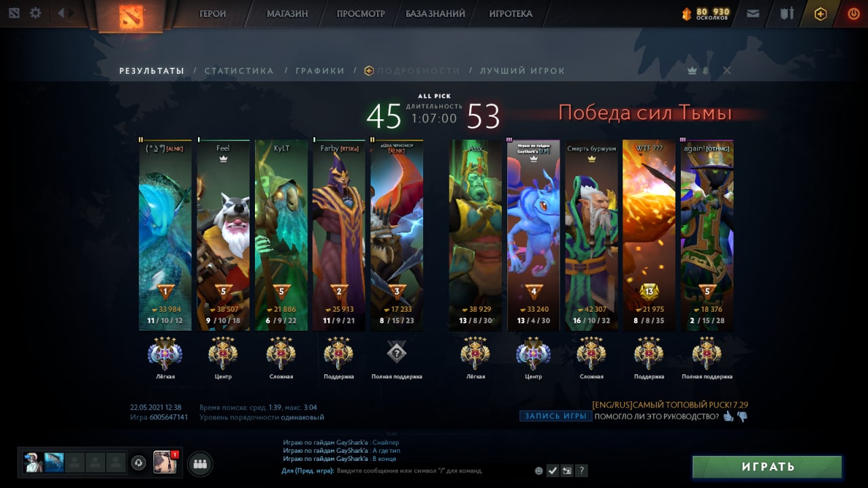
Task: Open the armory shield-and-sword icon
Action: tap(787, 13)
